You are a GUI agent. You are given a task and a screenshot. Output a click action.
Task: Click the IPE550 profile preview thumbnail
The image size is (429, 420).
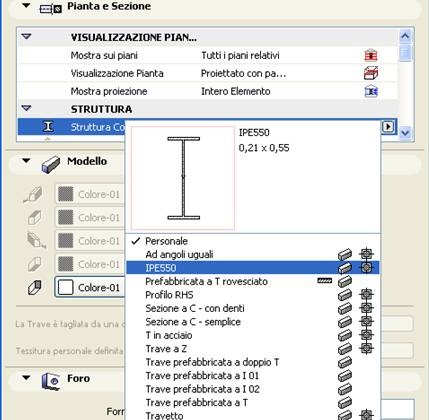coord(183,178)
